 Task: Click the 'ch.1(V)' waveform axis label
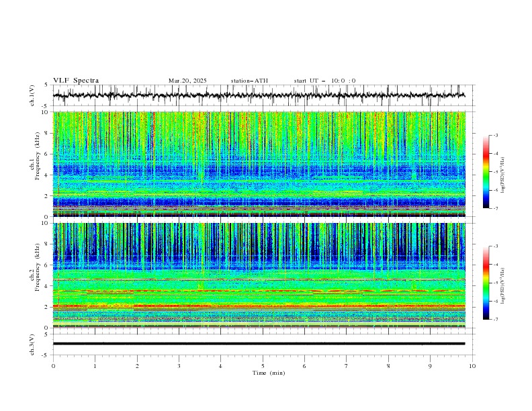click(32, 95)
